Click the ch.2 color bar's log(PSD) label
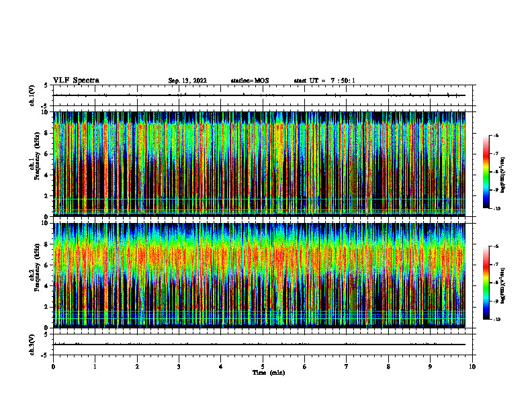Screen dimensions: 532x411 pos(503,285)
